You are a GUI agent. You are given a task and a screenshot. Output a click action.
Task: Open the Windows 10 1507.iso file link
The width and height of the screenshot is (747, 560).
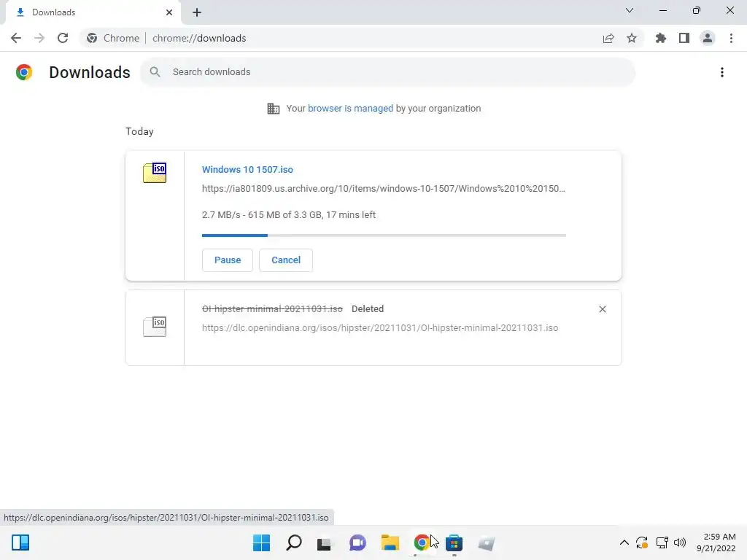[x=247, y=169]
